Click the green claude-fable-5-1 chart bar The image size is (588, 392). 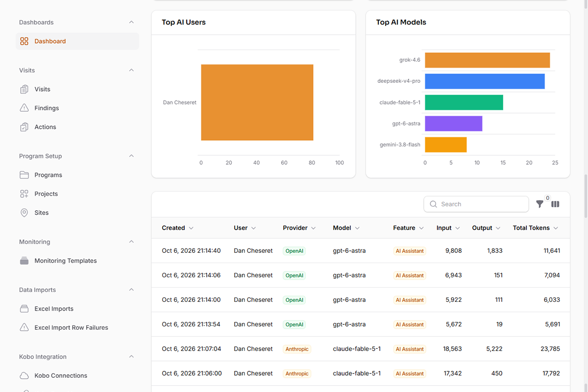point(464,102)
